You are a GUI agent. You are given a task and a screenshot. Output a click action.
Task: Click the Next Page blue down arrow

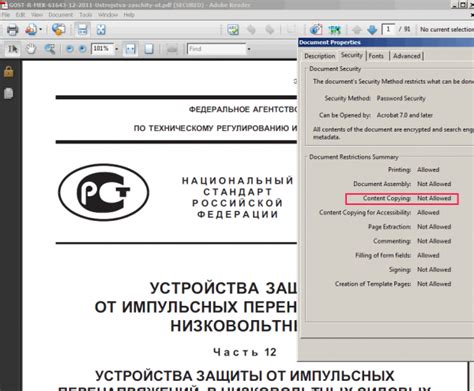click(x=372, y=30)
